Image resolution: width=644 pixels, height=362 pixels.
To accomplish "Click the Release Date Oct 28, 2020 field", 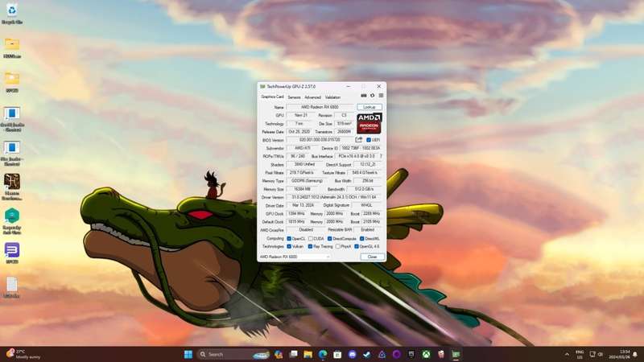I will tap(299, 132).
